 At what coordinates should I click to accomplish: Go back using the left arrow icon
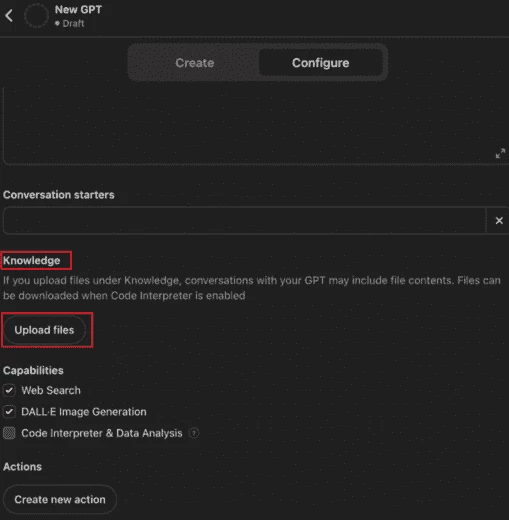pos(9,15)
